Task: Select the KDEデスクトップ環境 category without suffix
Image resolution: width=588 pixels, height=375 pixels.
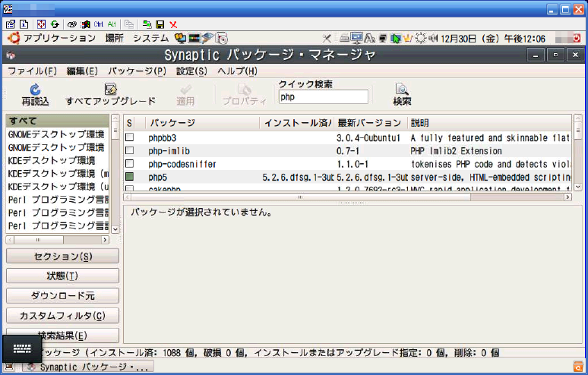Action: pos(58,160)
